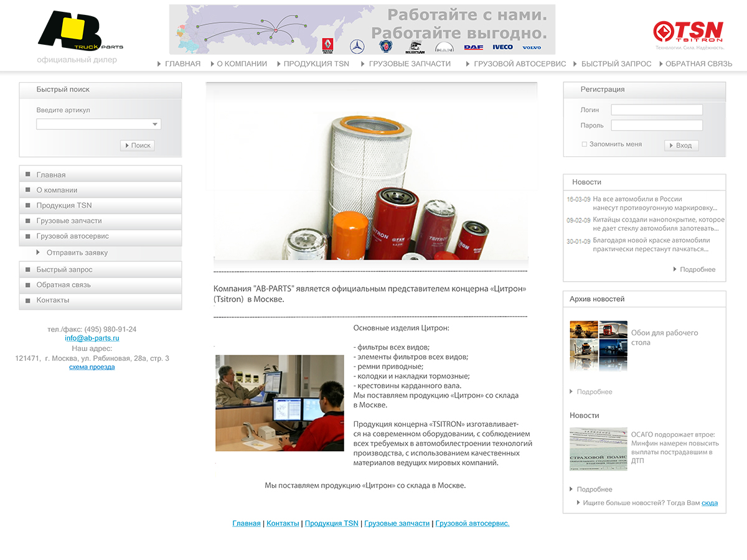The image size is (747, 560).
Task: Open the схема проезда link
Action: [92, 367]
